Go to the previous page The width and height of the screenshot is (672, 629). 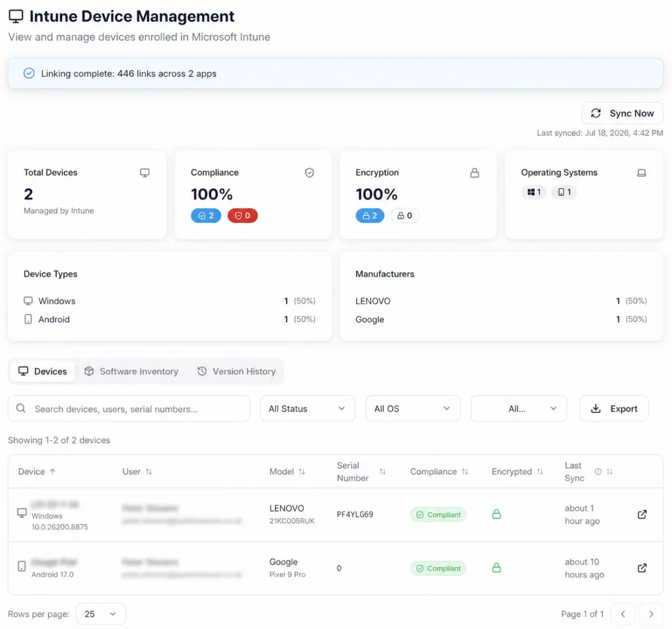point(623,614)
